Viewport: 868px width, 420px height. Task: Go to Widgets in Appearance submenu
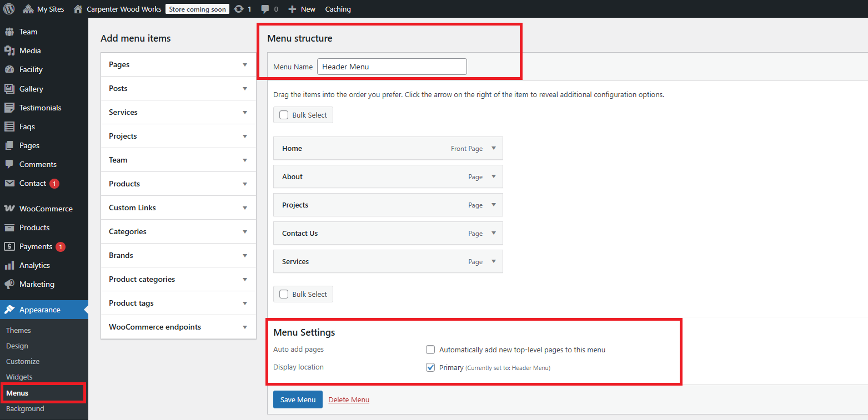(19, 377)
